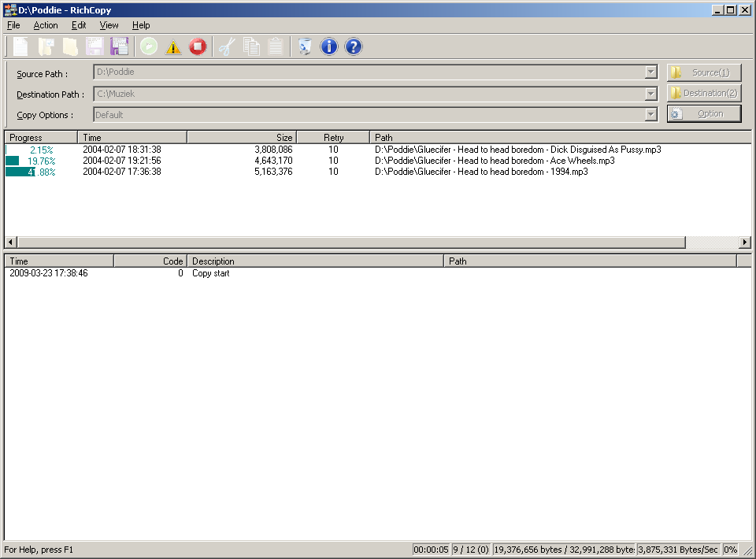Open the Action menu

click(46, 25)
